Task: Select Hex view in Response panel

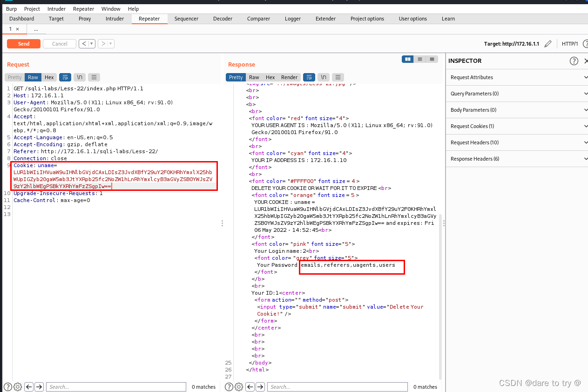Action: (x=270, y=77)
